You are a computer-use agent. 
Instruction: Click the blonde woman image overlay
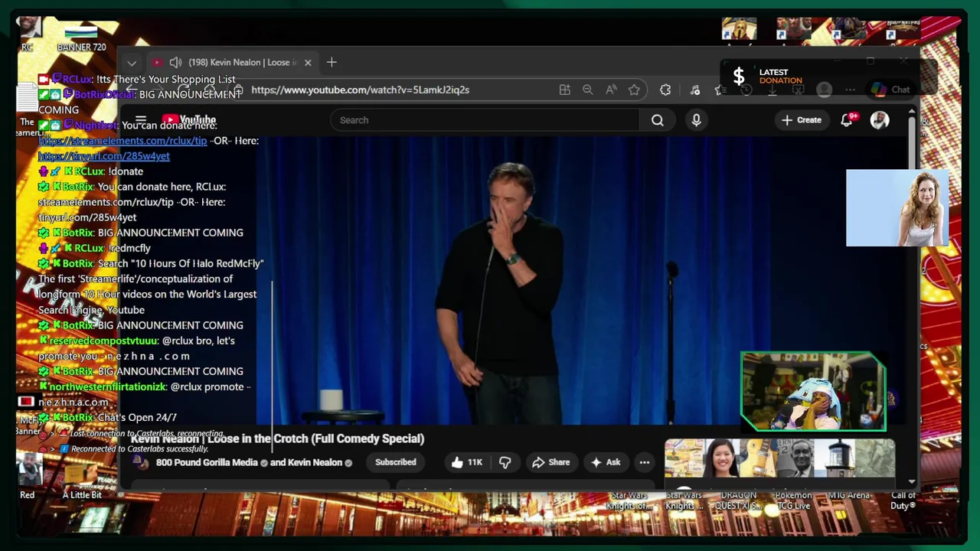897,207
